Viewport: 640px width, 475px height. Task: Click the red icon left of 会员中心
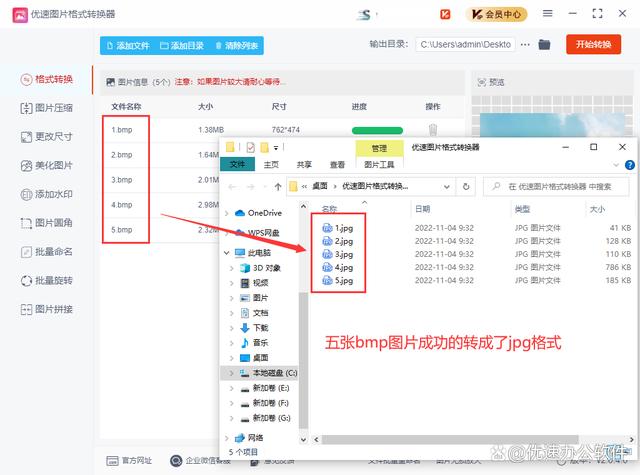445,15
